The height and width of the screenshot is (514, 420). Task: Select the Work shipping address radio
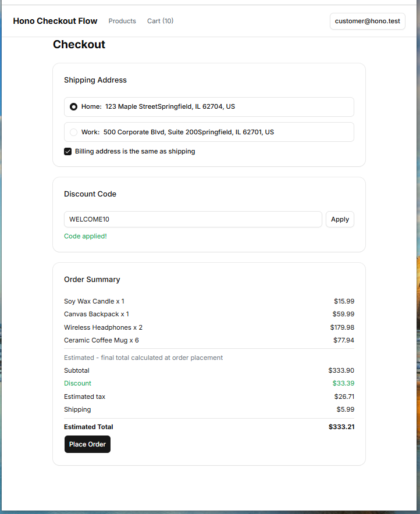coord(73,132)
